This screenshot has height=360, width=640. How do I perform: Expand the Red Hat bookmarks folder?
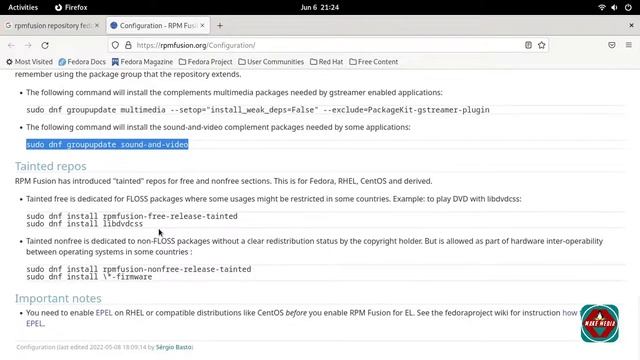(x=327, y=62)
